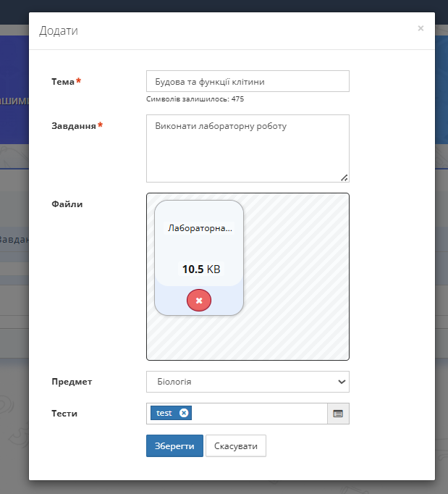
Task: Click the Файли section label
Action: pyautogui.click(x=67, y=204)
